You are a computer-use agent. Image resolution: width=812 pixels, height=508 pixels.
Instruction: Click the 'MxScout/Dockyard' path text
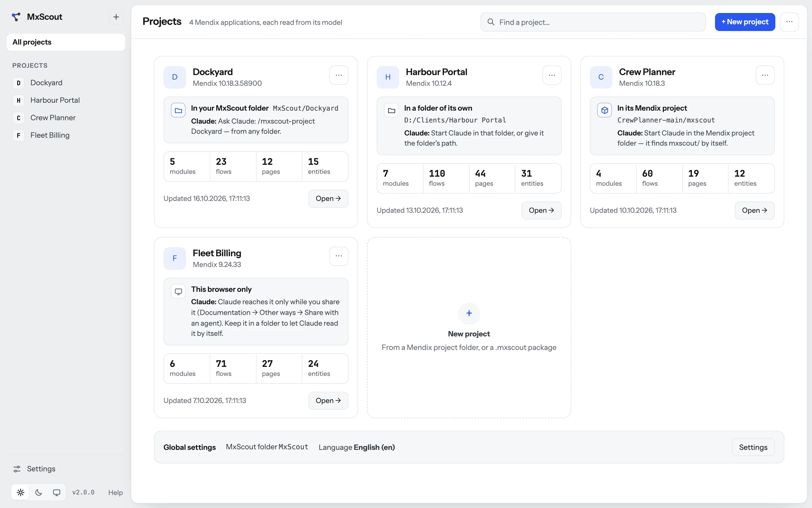[305, 108]
